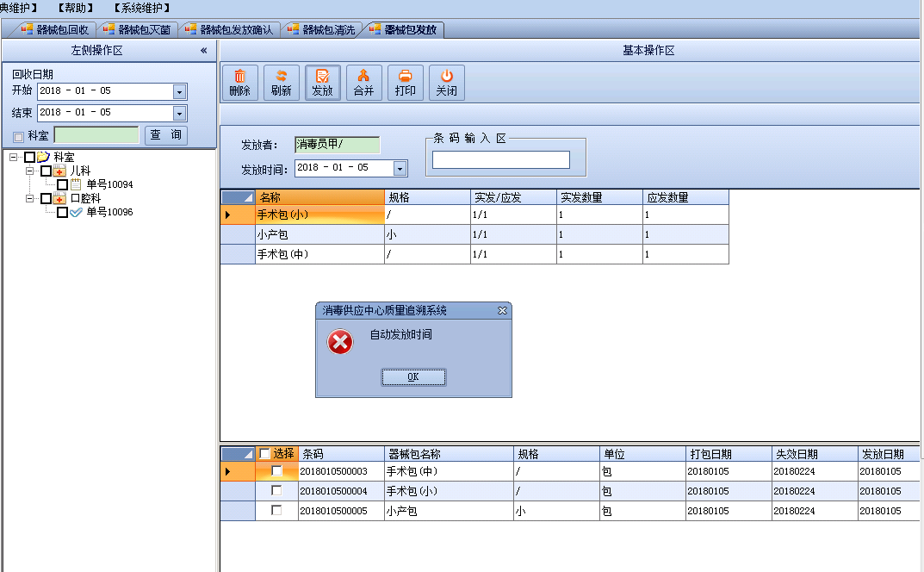Click the 关闭 (close) toolbar power icon

(447, 76)
